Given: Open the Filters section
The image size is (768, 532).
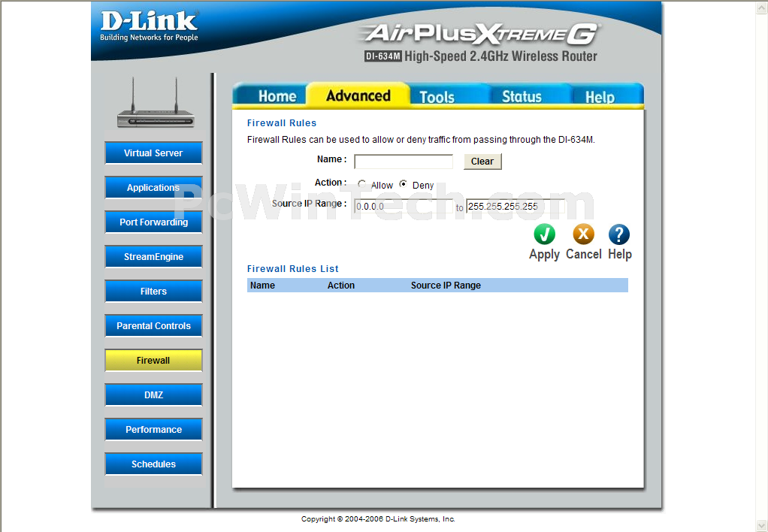Looking at the screenshot, I should [x=153, y=291].
